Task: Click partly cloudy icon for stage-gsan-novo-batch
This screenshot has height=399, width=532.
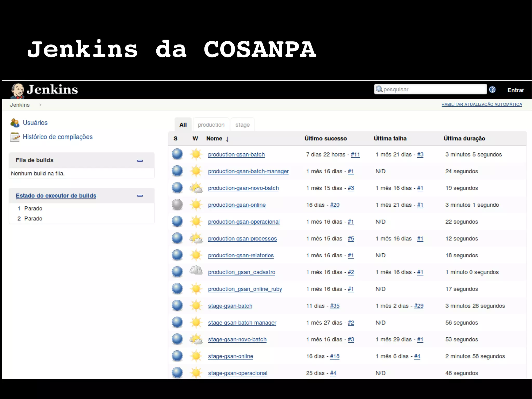Action: tap(196, 339)
